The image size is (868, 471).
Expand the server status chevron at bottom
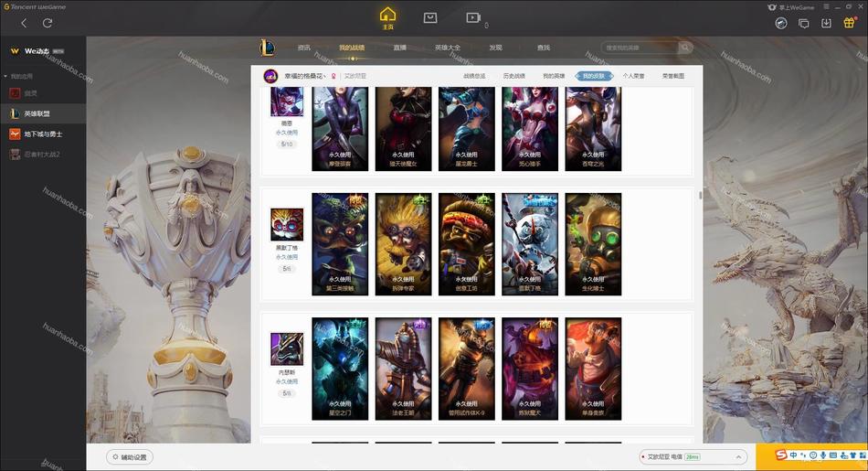tap(738, 457)
